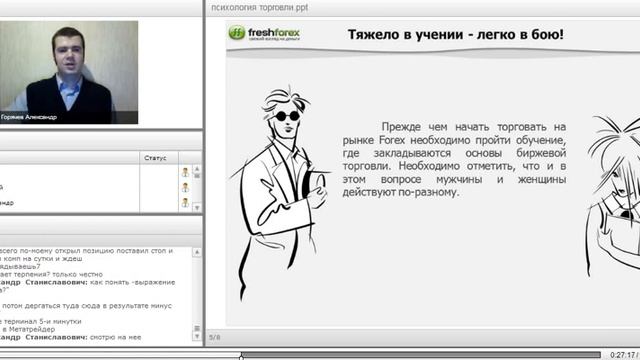Click the participant name ending 'андр'
Screen dimensions: 640x360
pyautogui.click(x=7, y=203)
